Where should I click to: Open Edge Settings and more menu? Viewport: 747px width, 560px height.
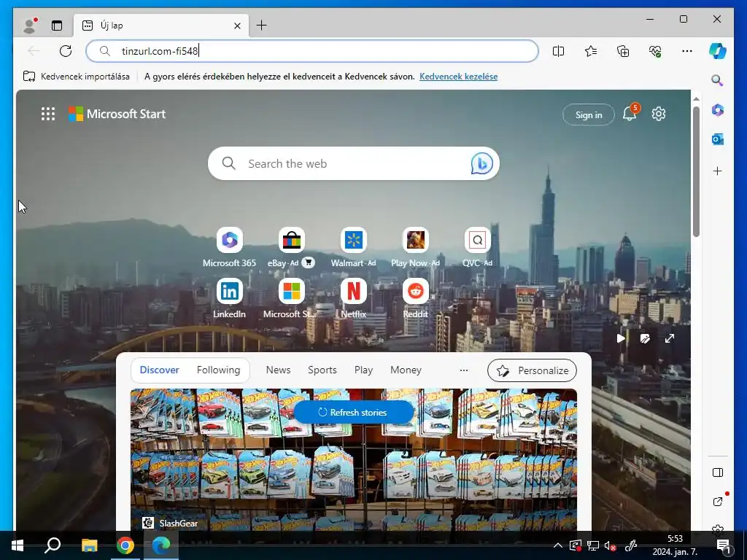coord(687,51)
